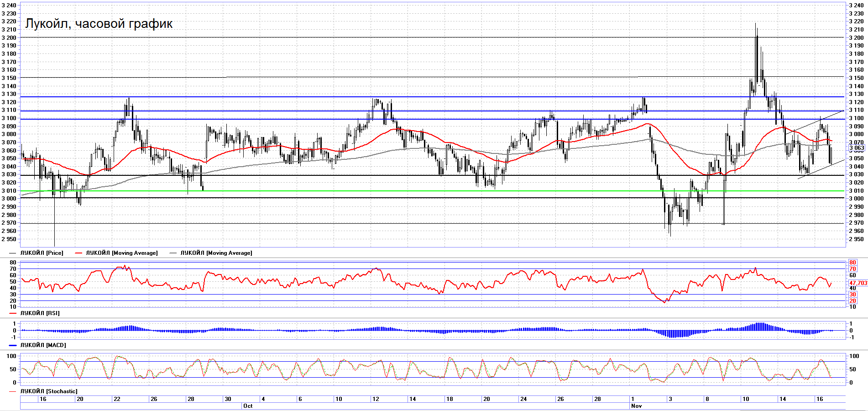
Task: Click "3 150" on the left price axis
Action: (9, 78)
